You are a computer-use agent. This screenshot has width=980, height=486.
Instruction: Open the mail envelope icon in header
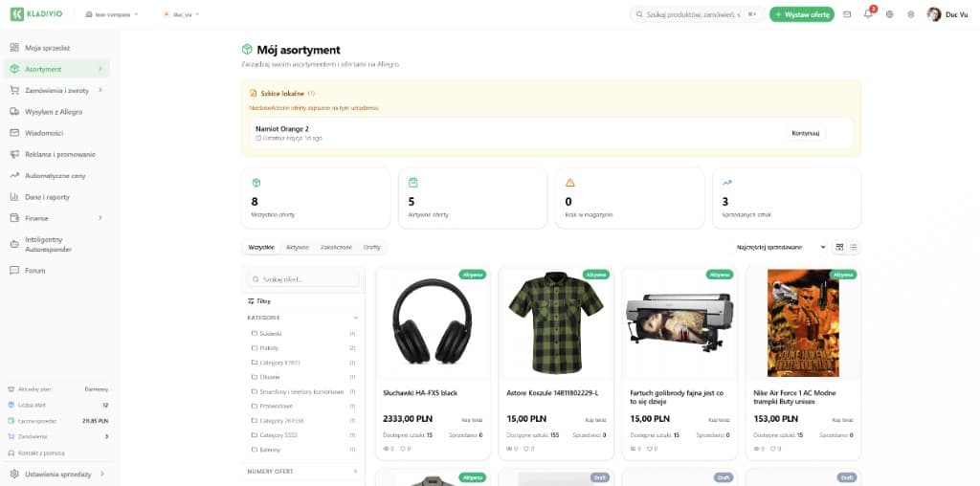click(847, 14)
